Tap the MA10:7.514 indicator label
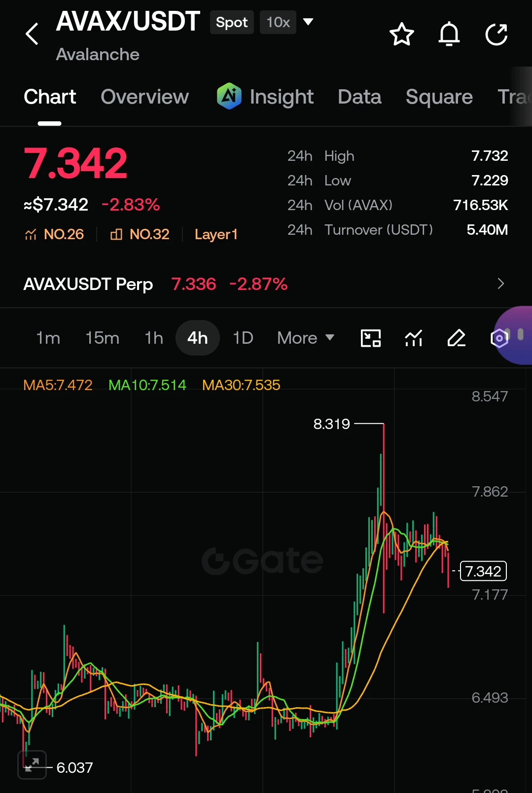This screenshot has width=532, height=793. (x=147, y=385)
